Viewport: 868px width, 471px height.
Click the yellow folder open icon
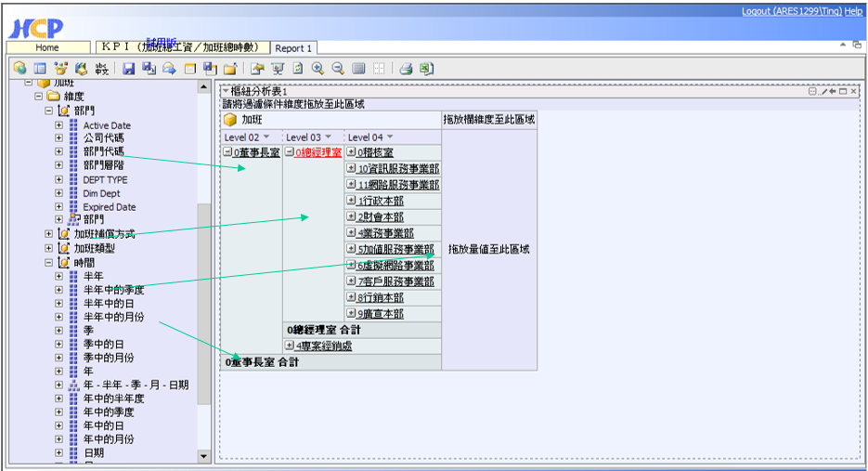pos(230,68)
